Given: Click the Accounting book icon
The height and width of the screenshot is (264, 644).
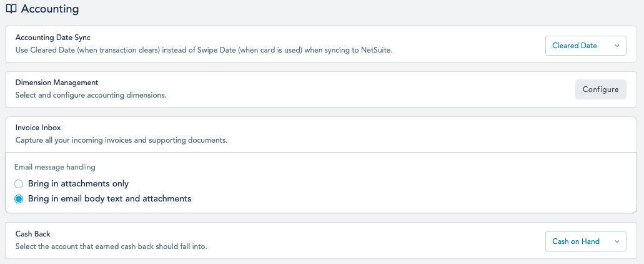Looking at the screenshot, I should tap(11, 9).
